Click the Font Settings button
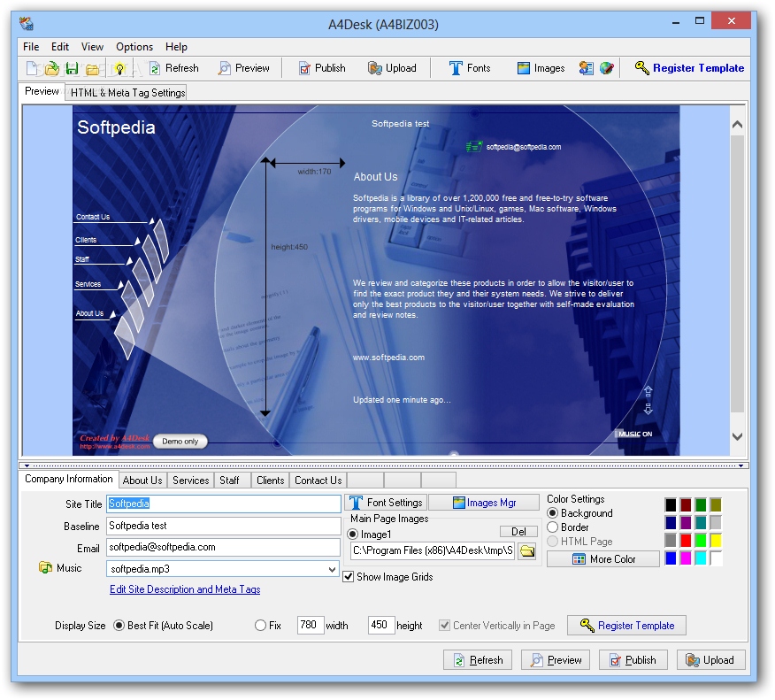The image size is (775, 700). (x=386, y=503)
